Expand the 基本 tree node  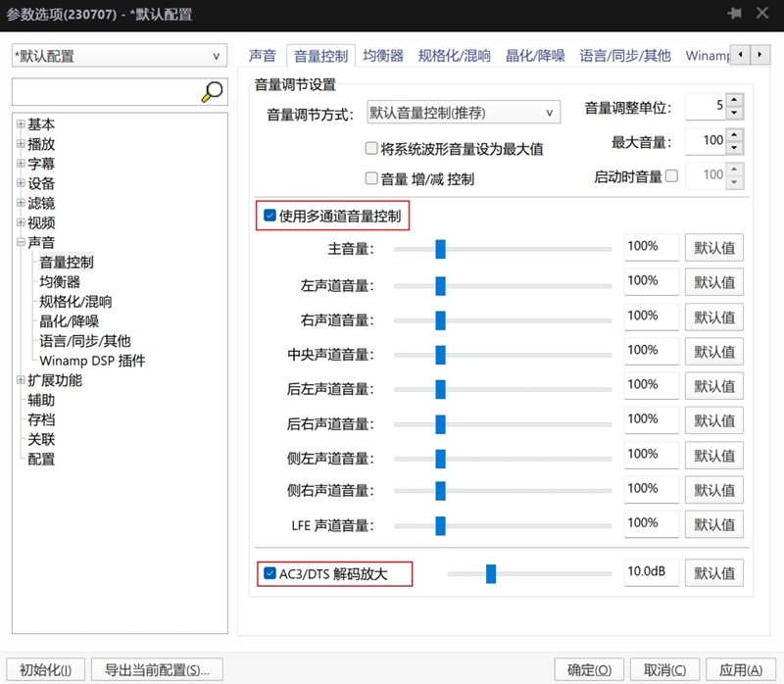(x=21, y=124)
